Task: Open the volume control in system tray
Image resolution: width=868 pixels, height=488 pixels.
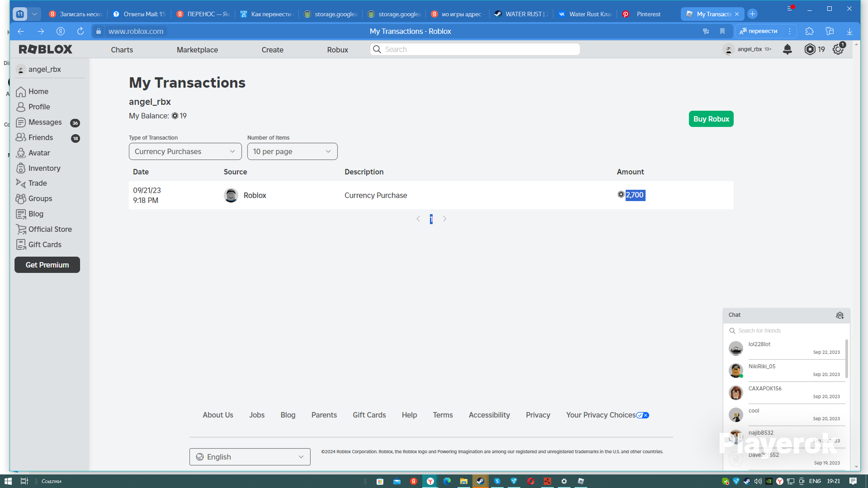Action: [758, 481]
